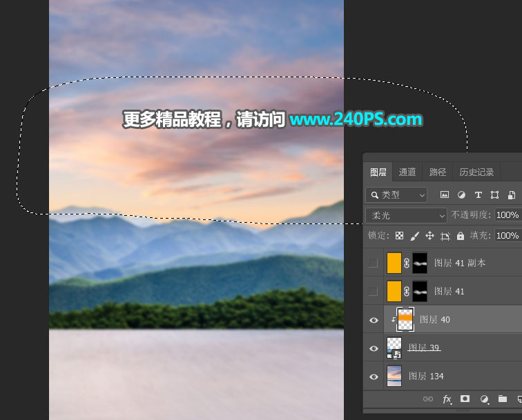Hide the 图层 134 layer
The width and height of the screenshot is (522, 420).
pyautogui.click(x=374, y=377)
